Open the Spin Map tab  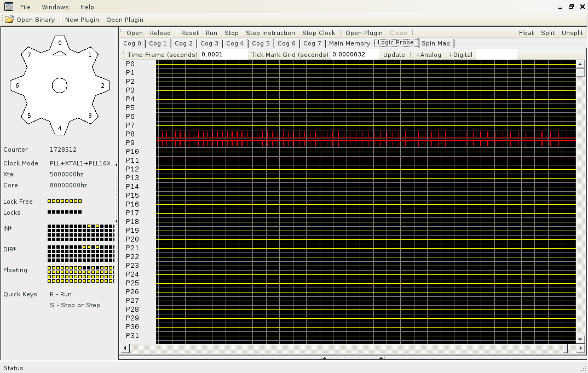[x=436, y=43]
